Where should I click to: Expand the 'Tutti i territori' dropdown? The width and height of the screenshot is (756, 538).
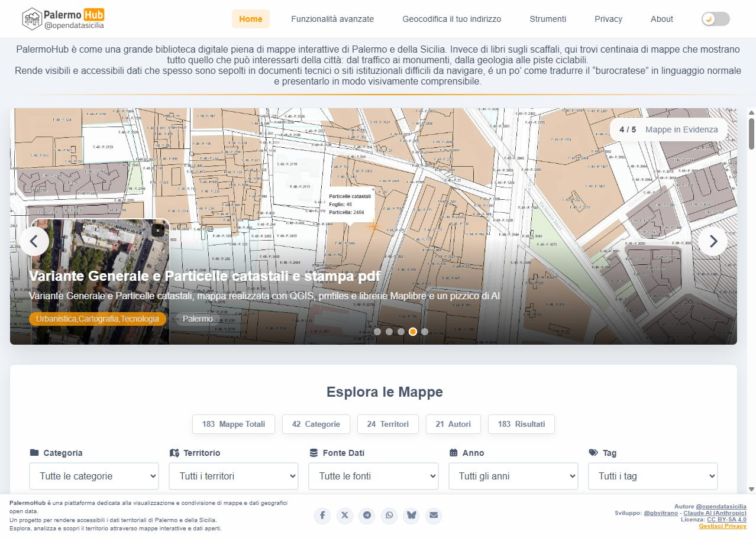pos(233,476)
